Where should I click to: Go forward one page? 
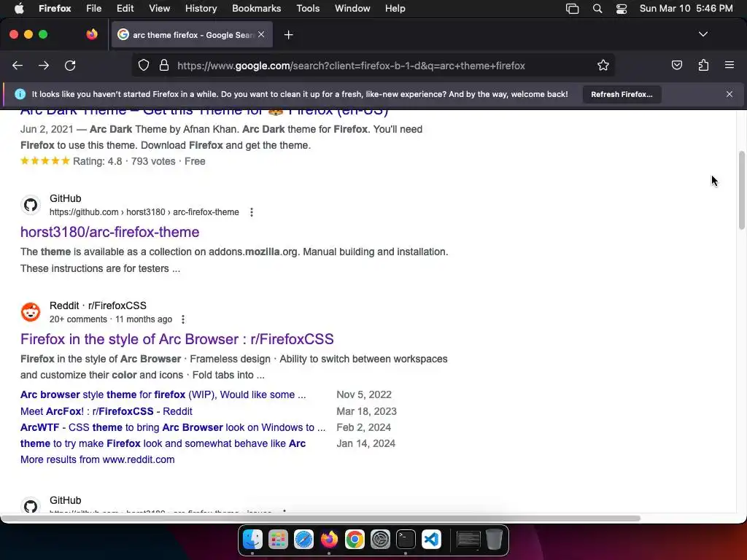point(44,66)
